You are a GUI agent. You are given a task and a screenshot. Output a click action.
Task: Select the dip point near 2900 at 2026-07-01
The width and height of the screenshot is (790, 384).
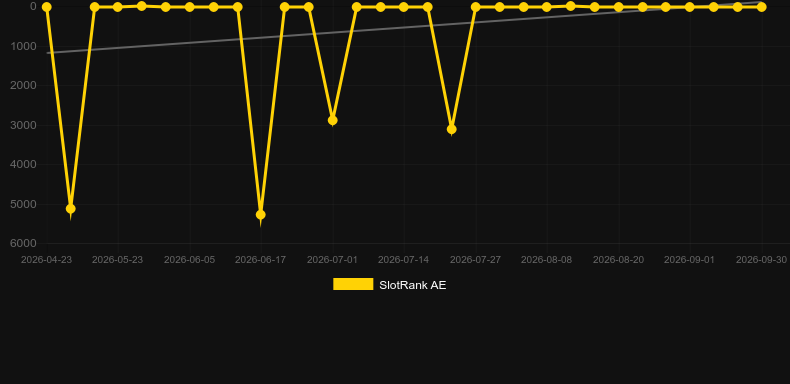click(x=333, y=120)
